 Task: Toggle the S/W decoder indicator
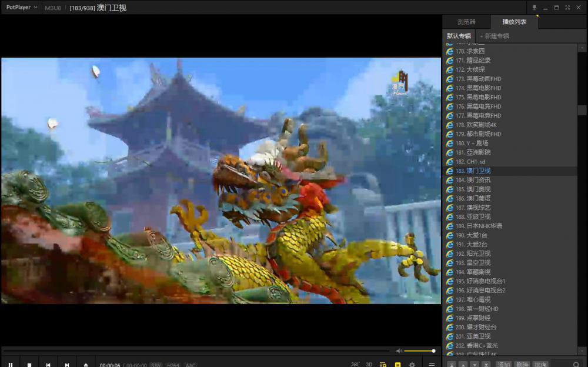pos(156,365)
